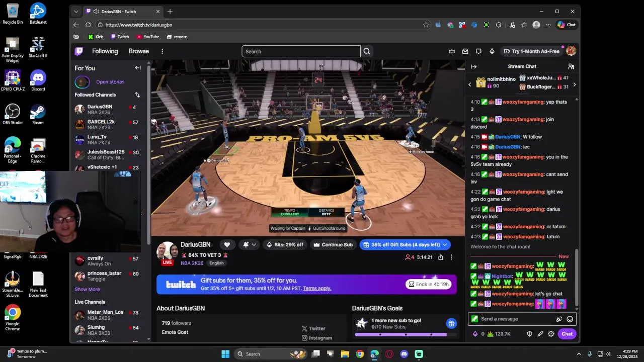
Task: Open the stream three-dot options menu
Action: pyautogui.click(x=451, y=257)
